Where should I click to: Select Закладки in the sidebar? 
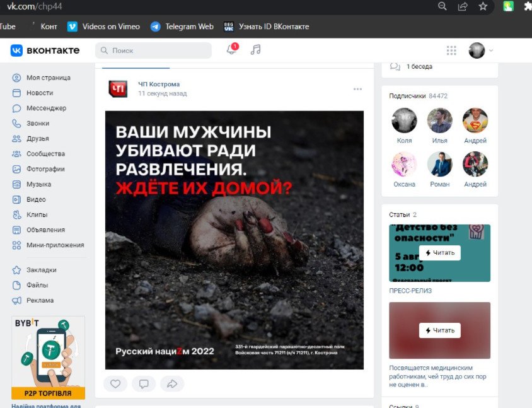[x=41, y=270]
